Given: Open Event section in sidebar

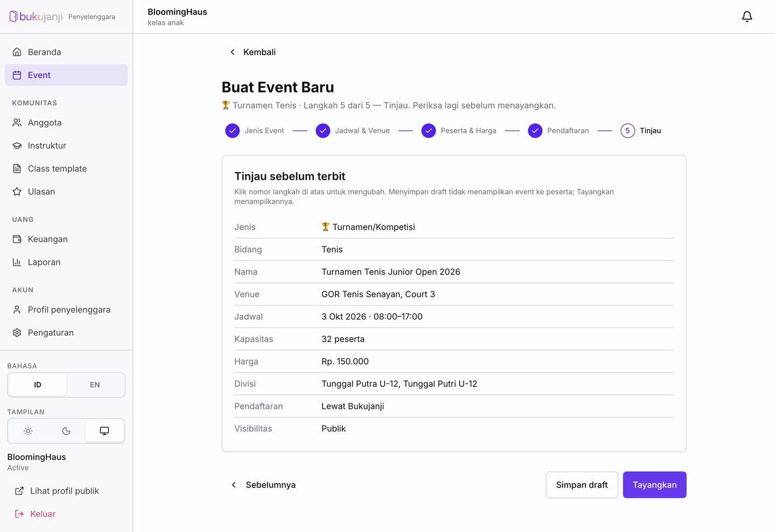Looking at the screenshot, I should pyautogui.click(x=66, y=75).
